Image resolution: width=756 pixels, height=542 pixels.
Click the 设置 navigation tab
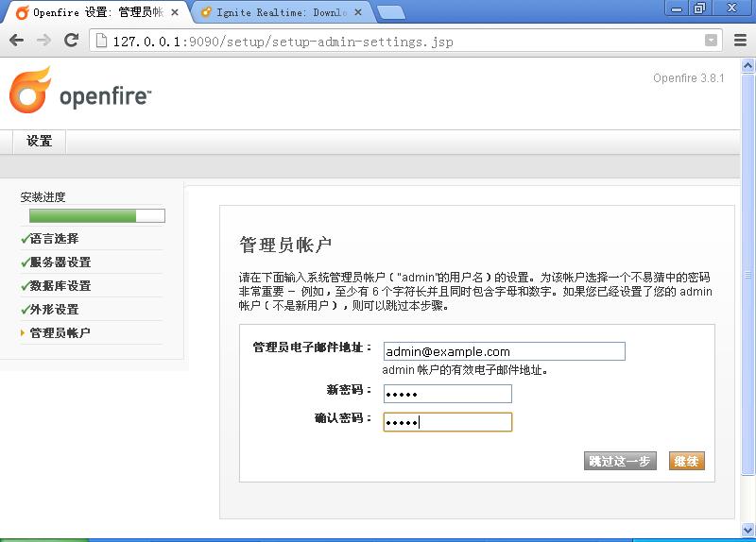(39, 142)
